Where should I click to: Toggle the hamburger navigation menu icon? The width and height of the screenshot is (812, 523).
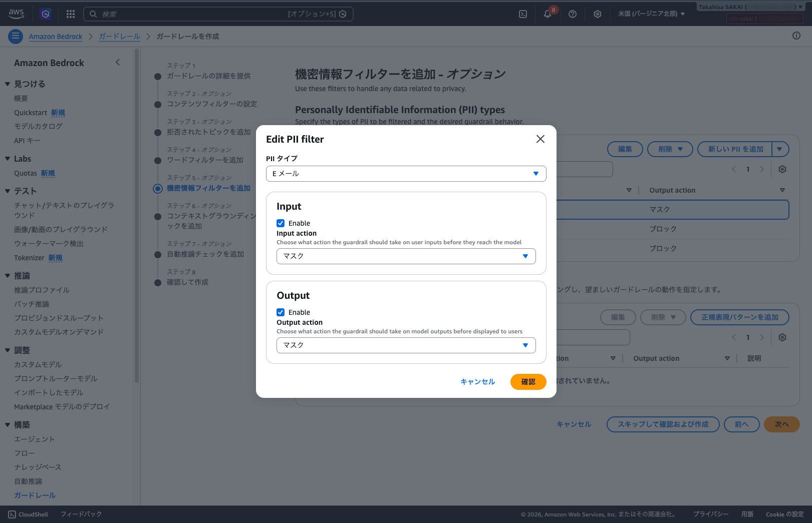point(16,36)
